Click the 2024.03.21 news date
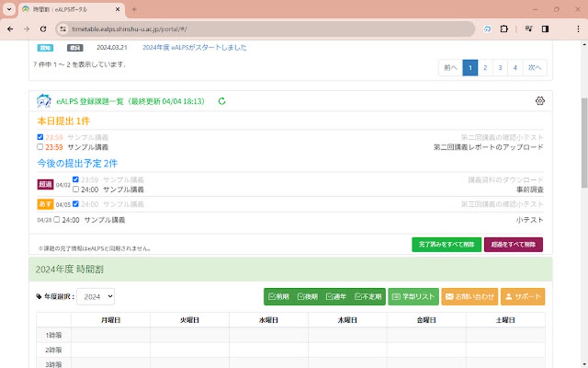 (112, 48)
